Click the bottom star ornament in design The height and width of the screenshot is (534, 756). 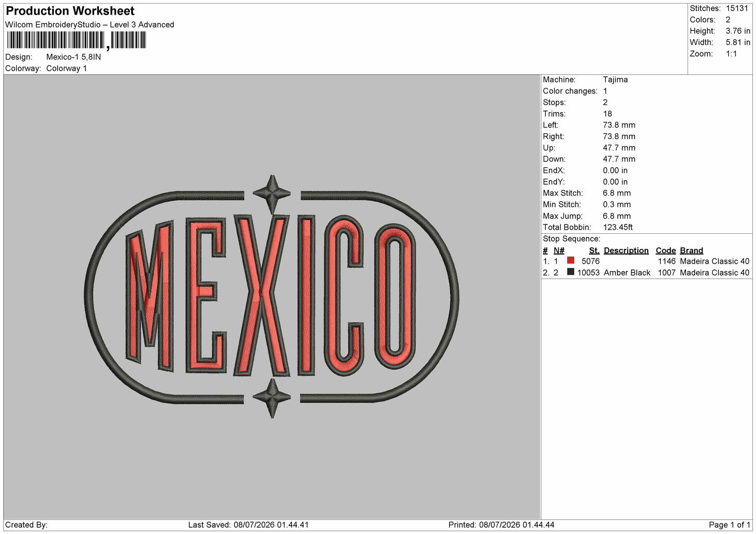[272, 399]
